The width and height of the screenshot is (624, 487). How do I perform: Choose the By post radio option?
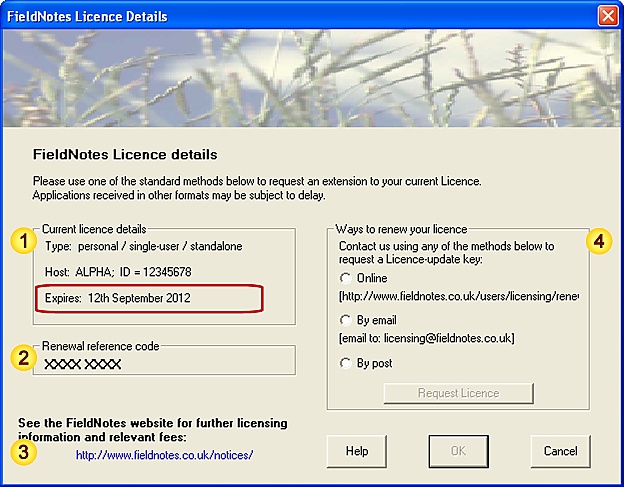tap(345, 363)
